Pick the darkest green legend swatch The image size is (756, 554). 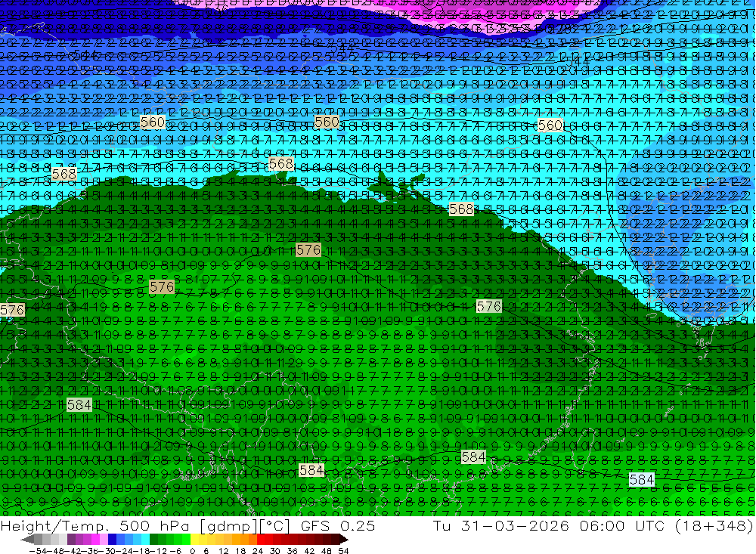tap(153, 540)
